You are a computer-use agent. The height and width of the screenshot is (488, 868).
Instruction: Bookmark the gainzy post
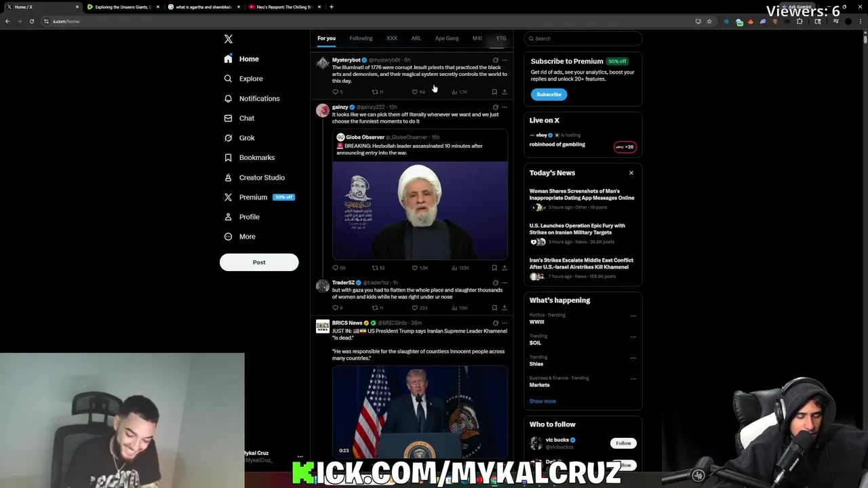[494, 268]
